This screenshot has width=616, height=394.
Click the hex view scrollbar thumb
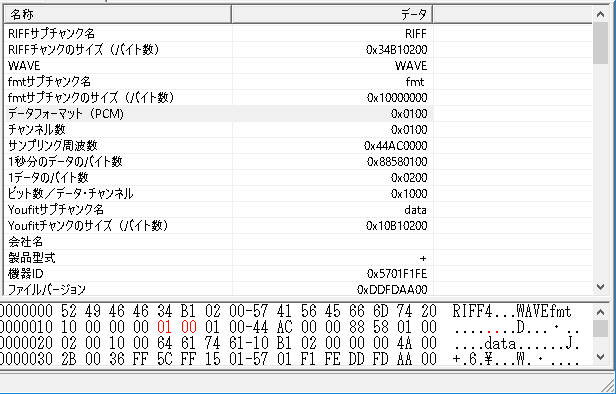pyautogui.click(x=600, y=329)
